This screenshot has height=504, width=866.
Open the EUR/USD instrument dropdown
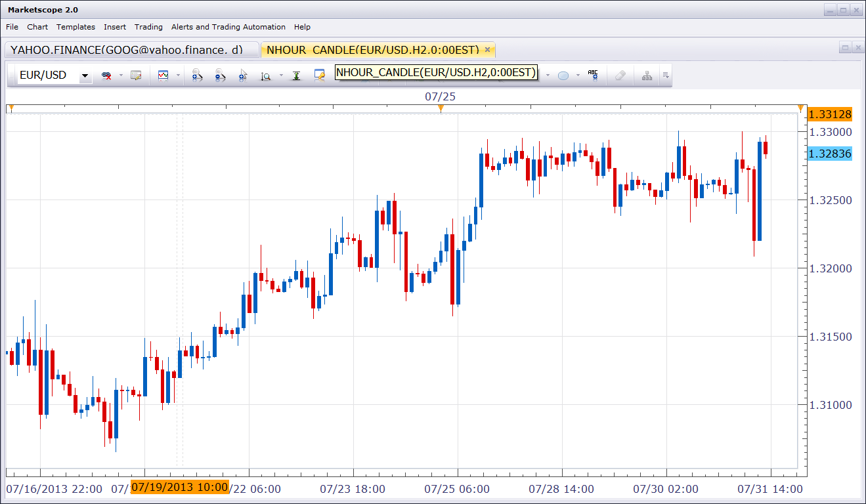point(85,76)
